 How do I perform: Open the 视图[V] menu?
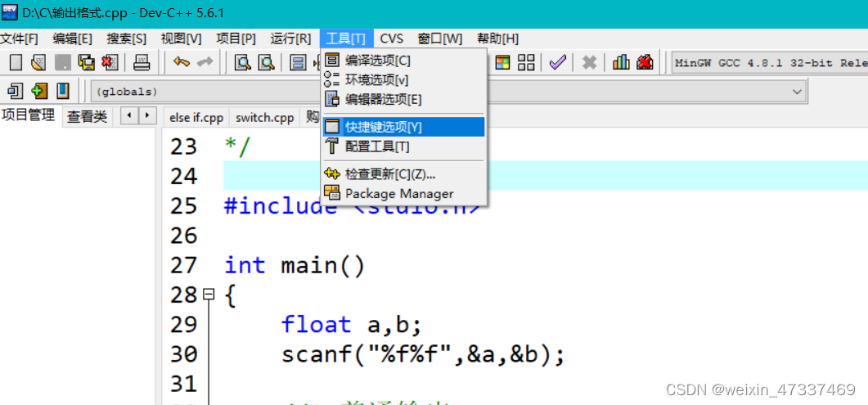(181, 38)
